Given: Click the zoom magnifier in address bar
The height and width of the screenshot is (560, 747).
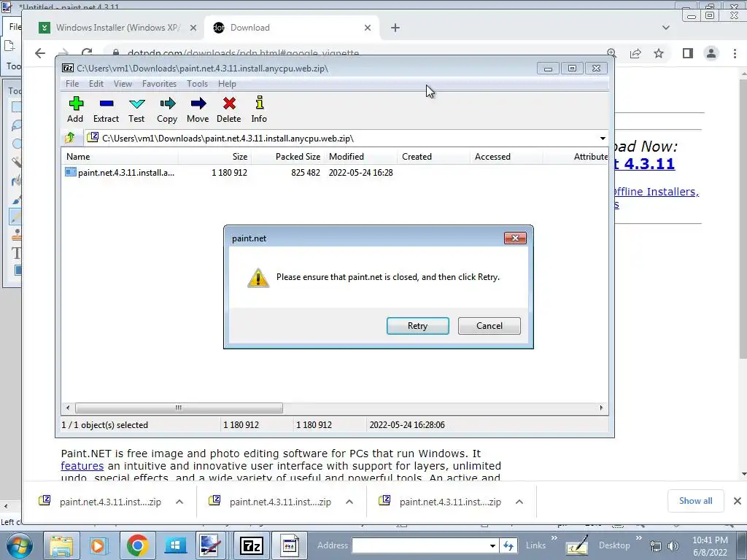Looking at the screenshot, I should 612,53.
